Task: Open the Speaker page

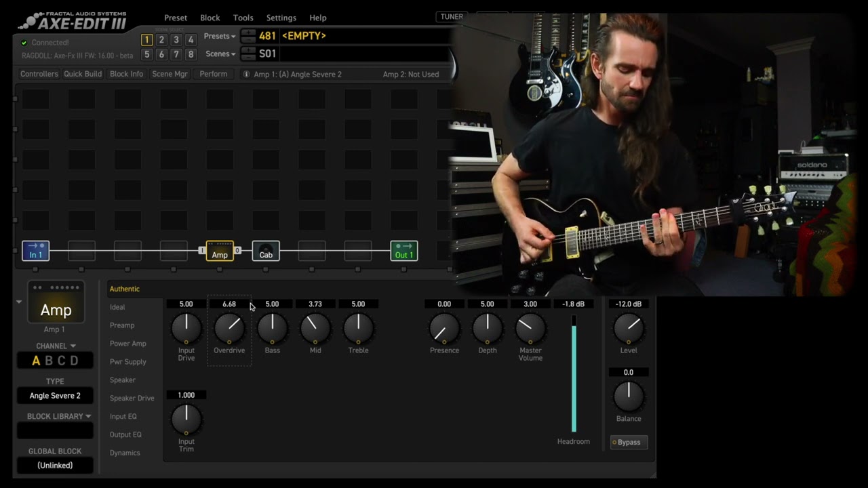Action: pyautogui.click(x=123, y=380)
